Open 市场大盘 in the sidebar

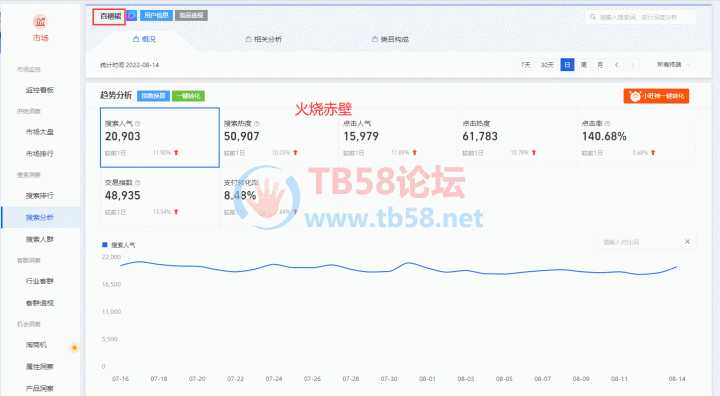tap(40, 132)
